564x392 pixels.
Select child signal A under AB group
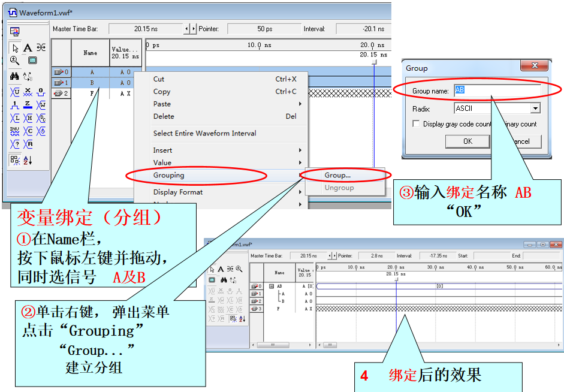[x=283, y=294]
